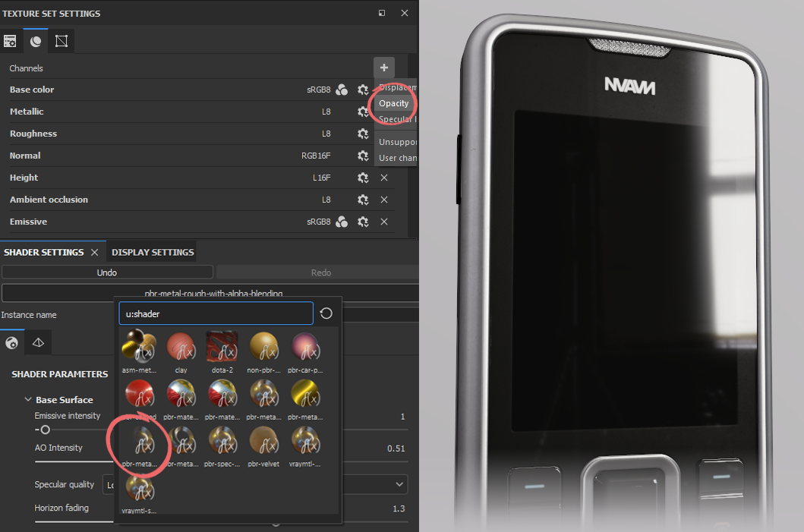Select Opacity in the add-channel menu
This screenshot has width=804, height=532.
click(x=396, y=103)
